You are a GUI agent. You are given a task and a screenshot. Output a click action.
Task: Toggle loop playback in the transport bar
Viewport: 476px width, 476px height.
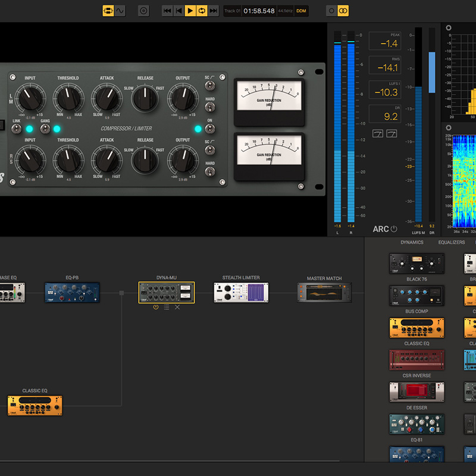(x=202, y=11)
